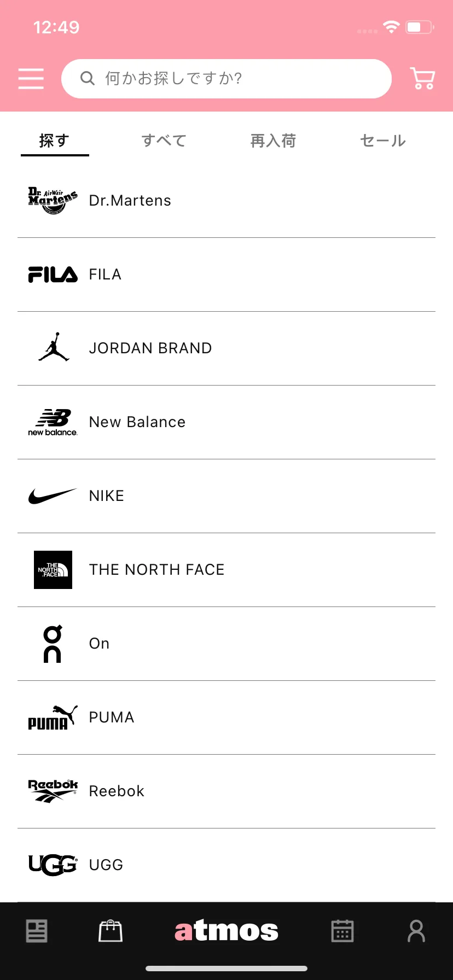The height and width of the screenshot is (980, 453).
Task: Switch to the セール tab
Action: click(x=383, y=141)
